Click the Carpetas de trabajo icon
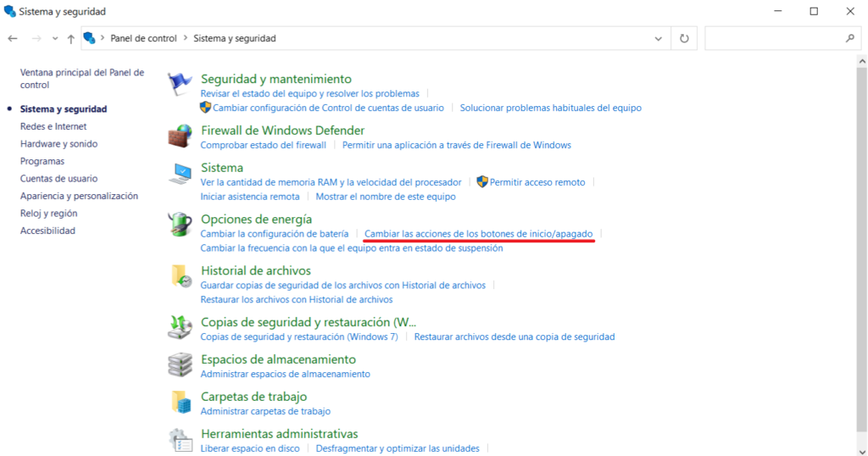 [x=181, y=403]
